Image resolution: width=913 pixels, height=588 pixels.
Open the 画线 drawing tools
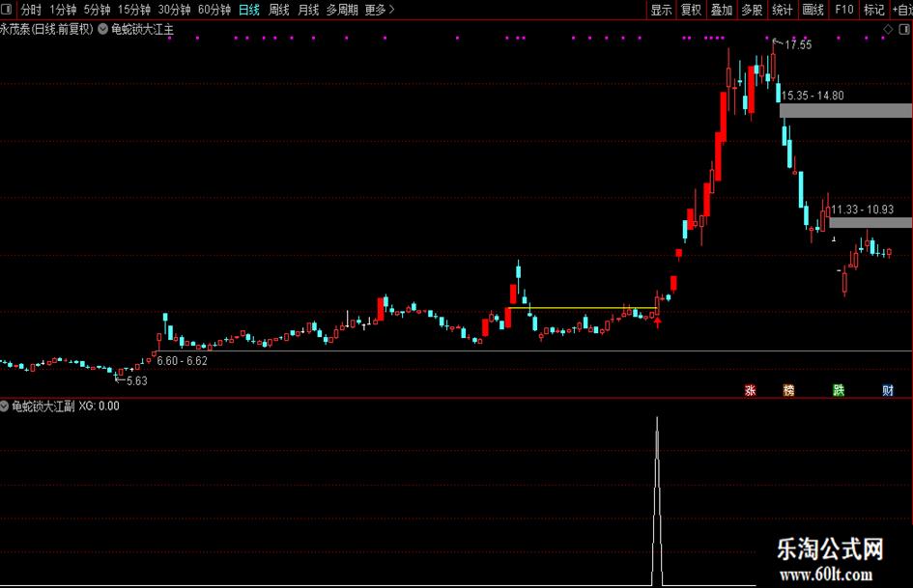(x=813, y=10)
